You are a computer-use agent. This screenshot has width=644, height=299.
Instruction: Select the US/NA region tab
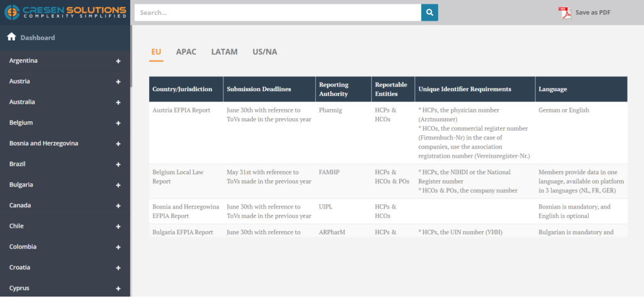265,52
